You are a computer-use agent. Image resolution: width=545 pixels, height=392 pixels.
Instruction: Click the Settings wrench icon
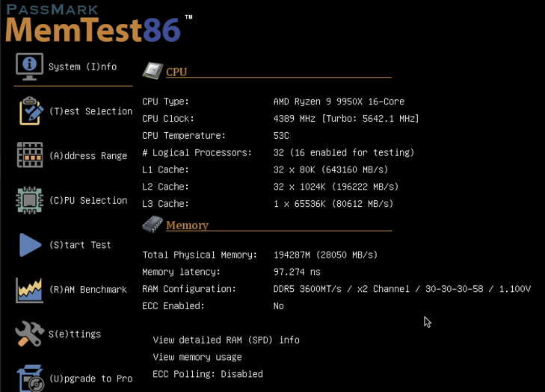(30, 334)
